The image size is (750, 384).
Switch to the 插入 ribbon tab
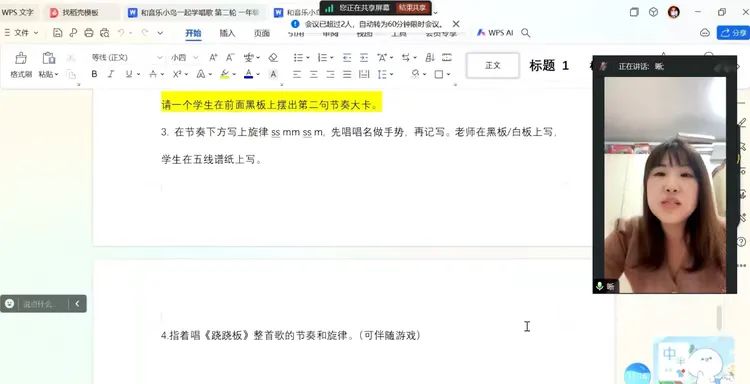pyautogui.click(x=227, y=33)
